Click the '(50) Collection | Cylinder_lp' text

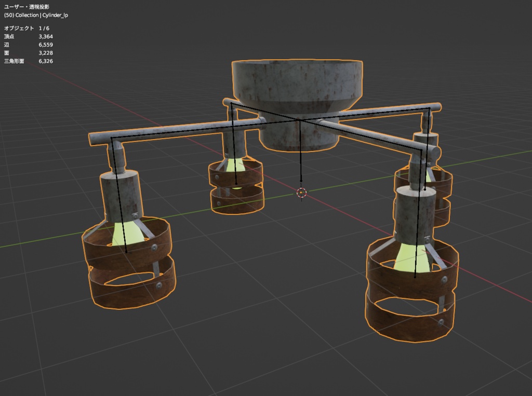tap(36, 15)
